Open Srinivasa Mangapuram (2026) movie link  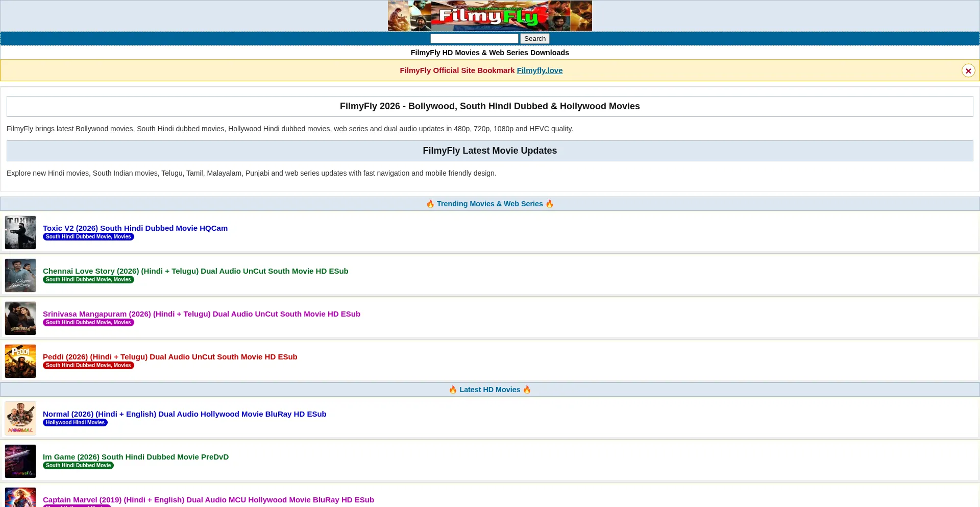tap(202, 314)
